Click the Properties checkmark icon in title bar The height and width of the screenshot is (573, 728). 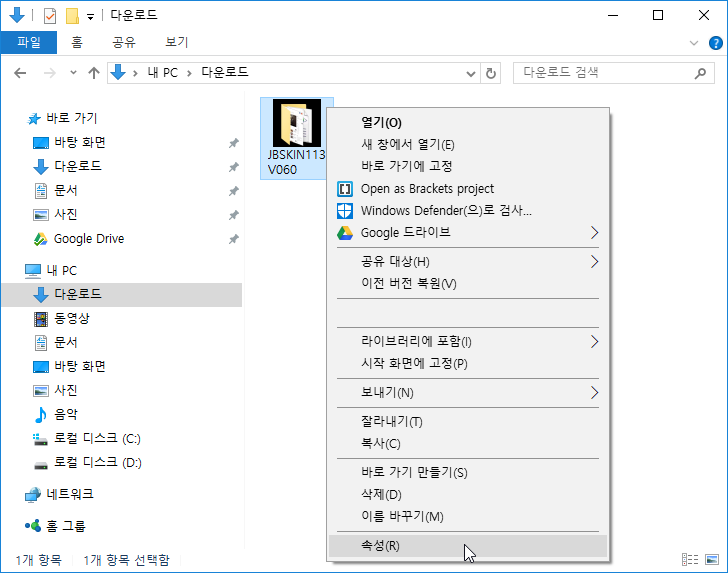click(50, 16)
